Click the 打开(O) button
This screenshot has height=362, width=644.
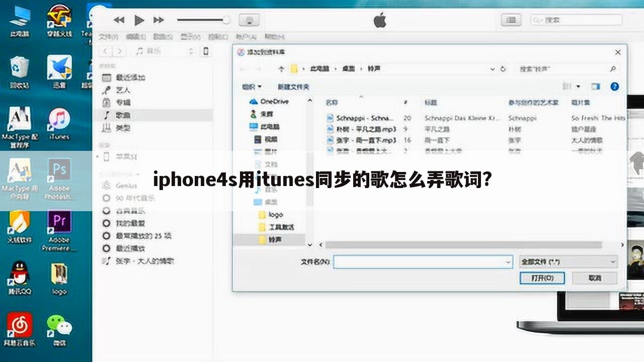click(542, 278)
